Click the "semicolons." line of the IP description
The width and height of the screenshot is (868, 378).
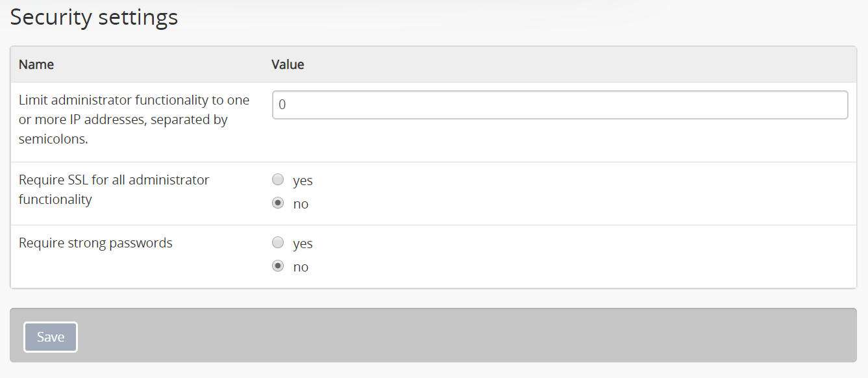53,139
